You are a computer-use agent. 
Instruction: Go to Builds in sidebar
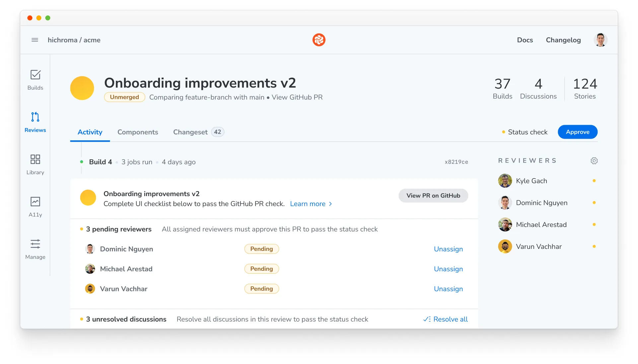pyautogui.click(x=35, y=80)
